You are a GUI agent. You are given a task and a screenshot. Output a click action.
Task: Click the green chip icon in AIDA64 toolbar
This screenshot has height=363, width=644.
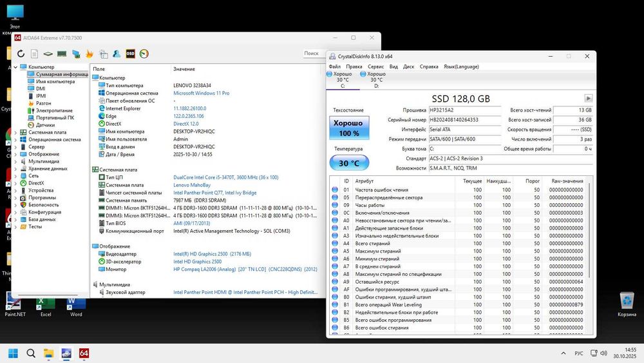click(48, 54)
